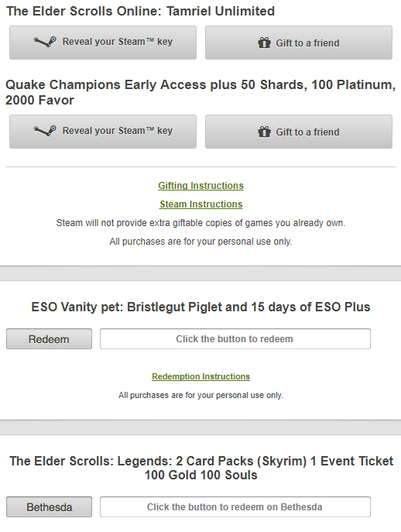Gift Elder Scrolls Online to a friend
The image size is (401, 532).
pos(299,43)
